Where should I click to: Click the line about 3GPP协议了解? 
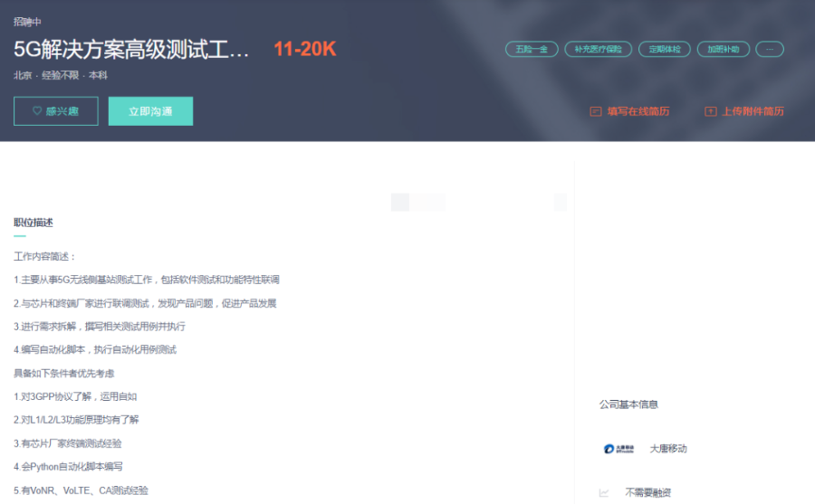75,396
